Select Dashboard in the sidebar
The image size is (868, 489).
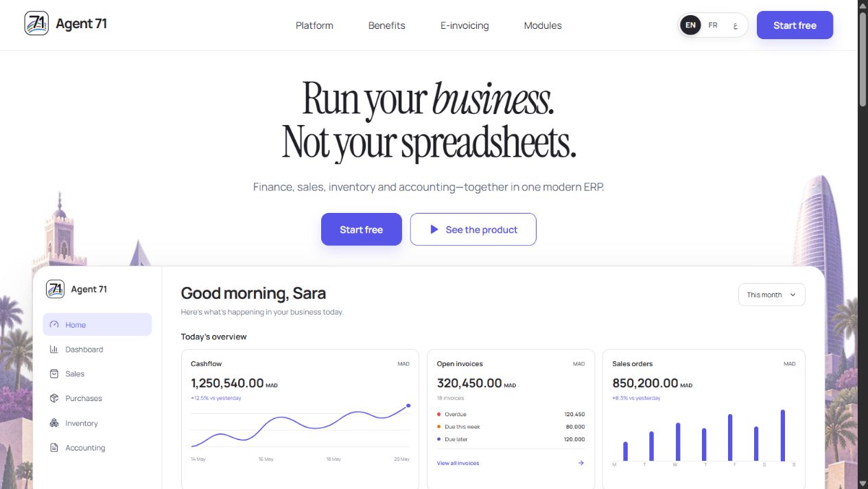pos(97,350)
